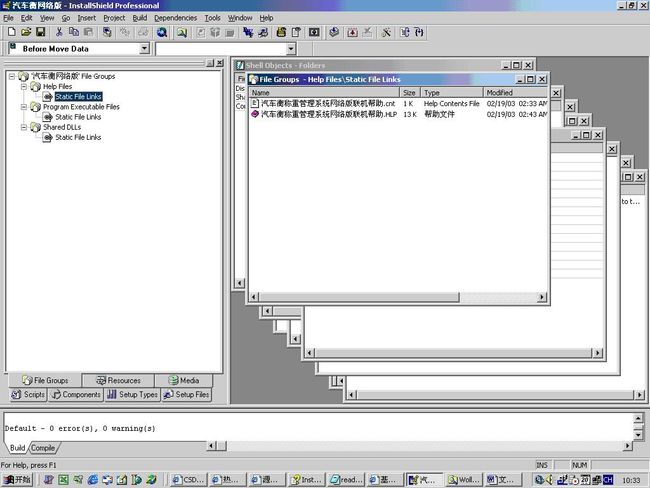The image size is (650, 488).
Task: Click the yellow package toolbar icon
Action: (281, 32)
